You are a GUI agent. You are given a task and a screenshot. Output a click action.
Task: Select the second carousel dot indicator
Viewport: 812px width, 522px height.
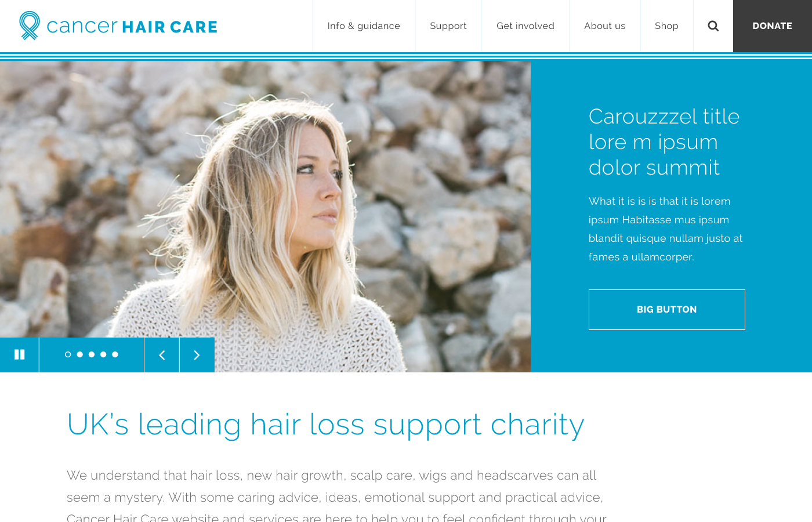point(80,354)
